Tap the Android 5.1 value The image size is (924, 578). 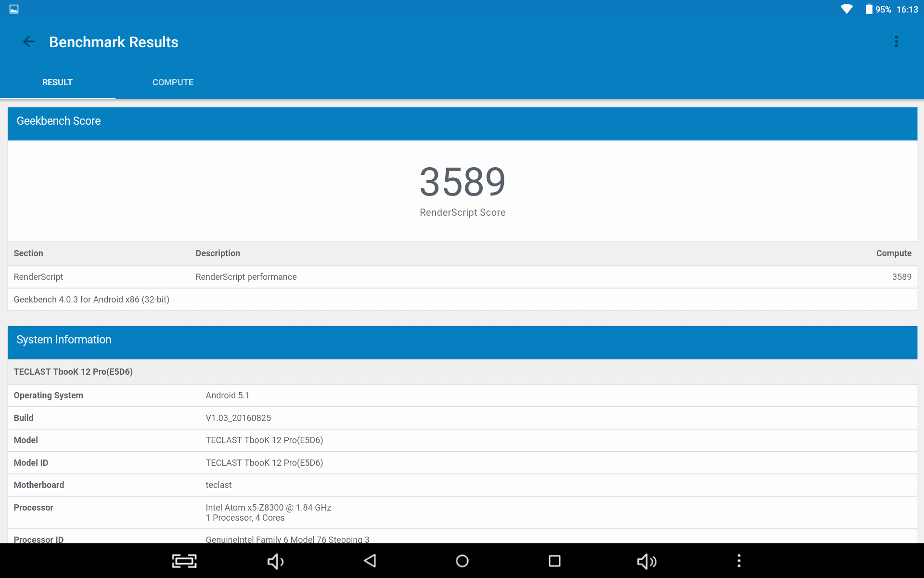(x=228, y=395)
